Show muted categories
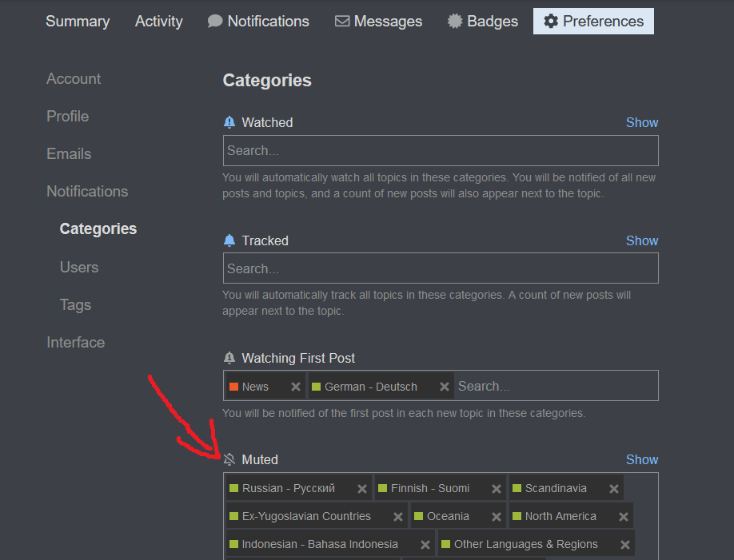 click(642, 459)
